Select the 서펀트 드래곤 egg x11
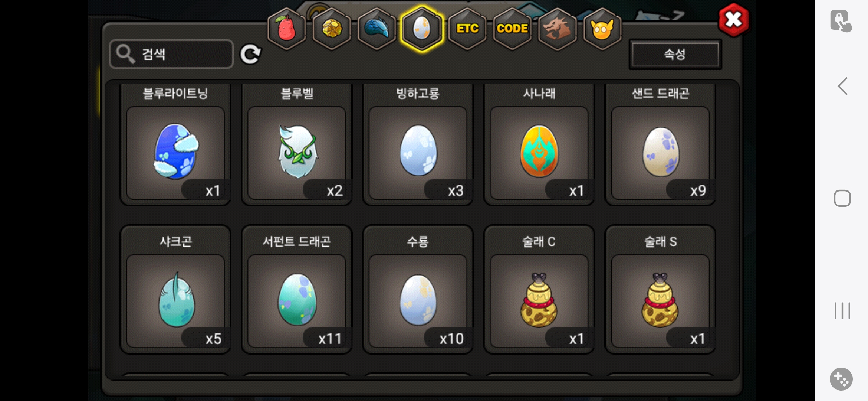Image resolution: width=868 pixels, height=401 pixels. 297,290
